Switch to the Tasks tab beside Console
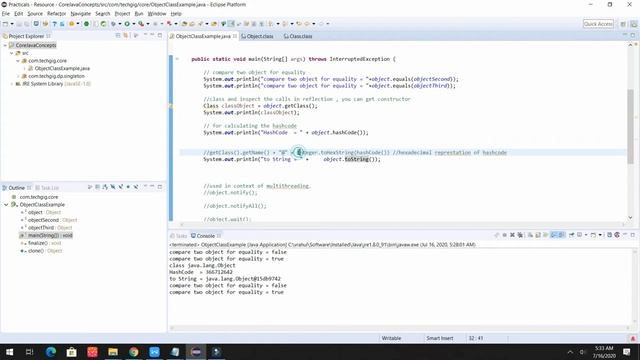The width and height of the screenshot is (640, 360). click(x=178, y=236)
